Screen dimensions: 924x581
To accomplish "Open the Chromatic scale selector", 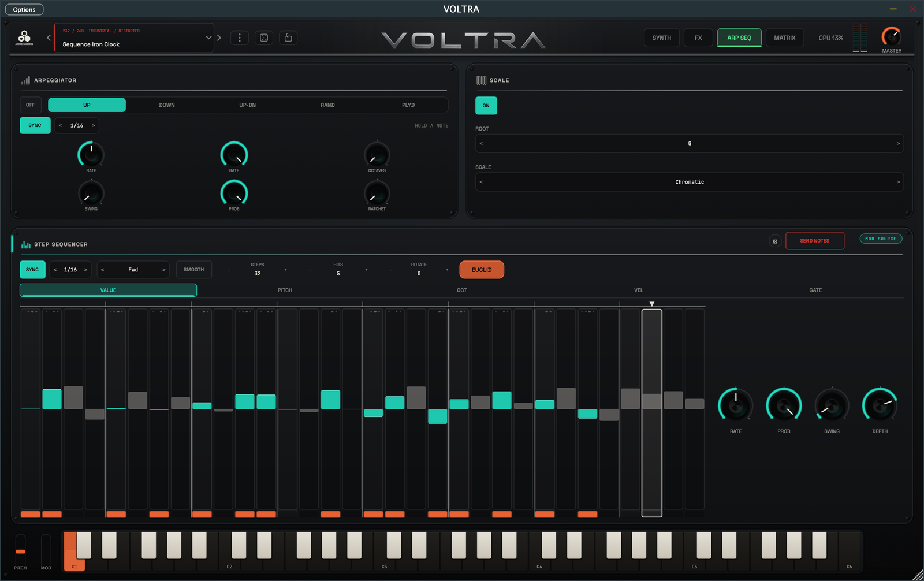I will (x=690, y=182).
